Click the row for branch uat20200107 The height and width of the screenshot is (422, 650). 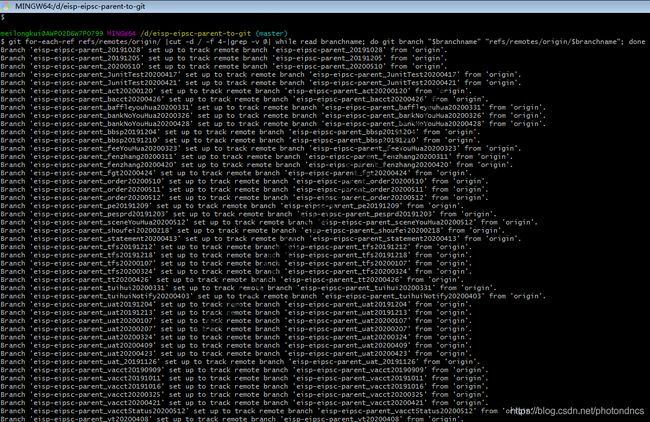[x=236, y=321]
